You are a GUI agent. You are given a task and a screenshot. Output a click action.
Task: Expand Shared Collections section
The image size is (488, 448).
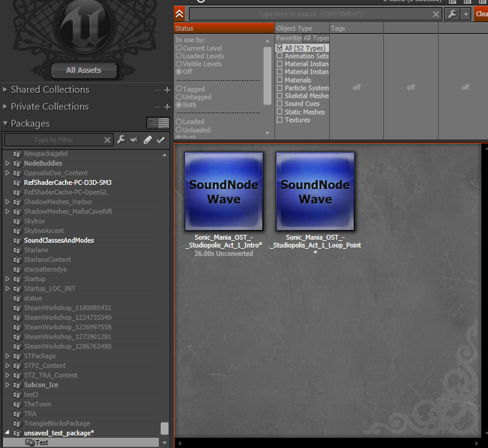[5, 90]
